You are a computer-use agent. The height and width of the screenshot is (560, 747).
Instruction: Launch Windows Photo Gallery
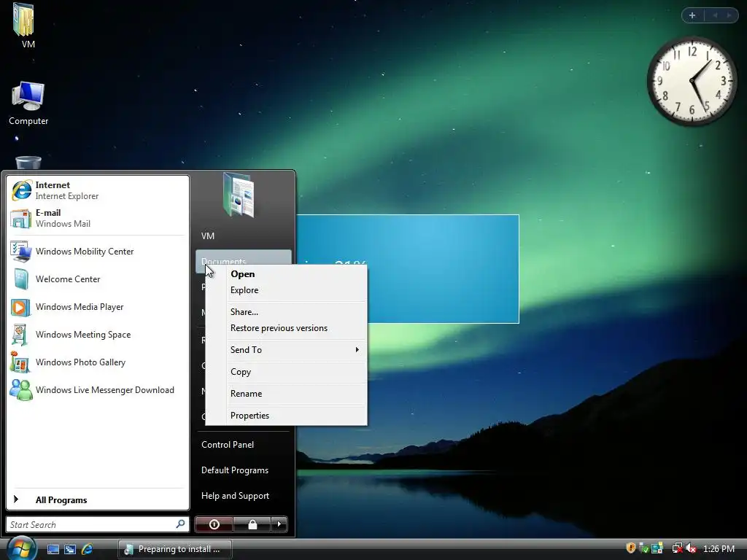pos(98,362)
